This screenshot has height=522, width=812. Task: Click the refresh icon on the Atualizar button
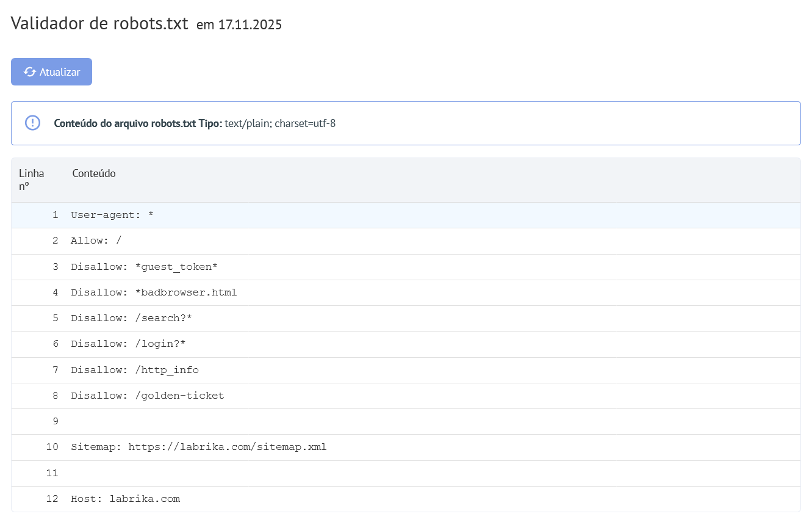29,71
